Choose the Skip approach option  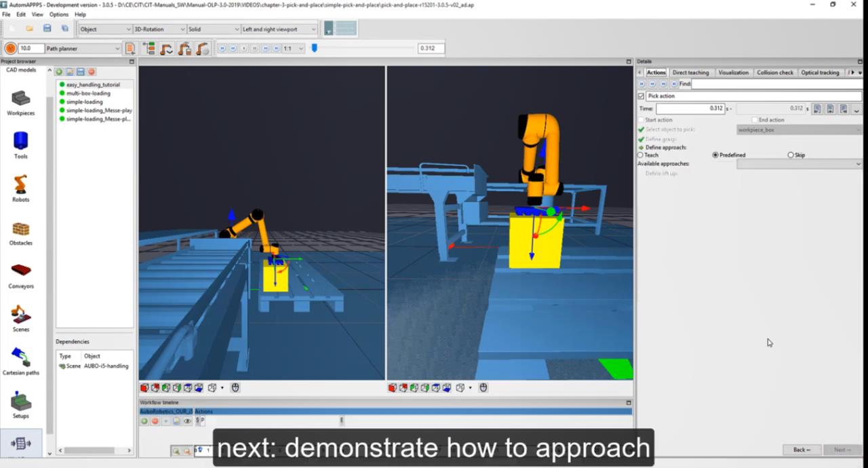[x=791, y=155]
